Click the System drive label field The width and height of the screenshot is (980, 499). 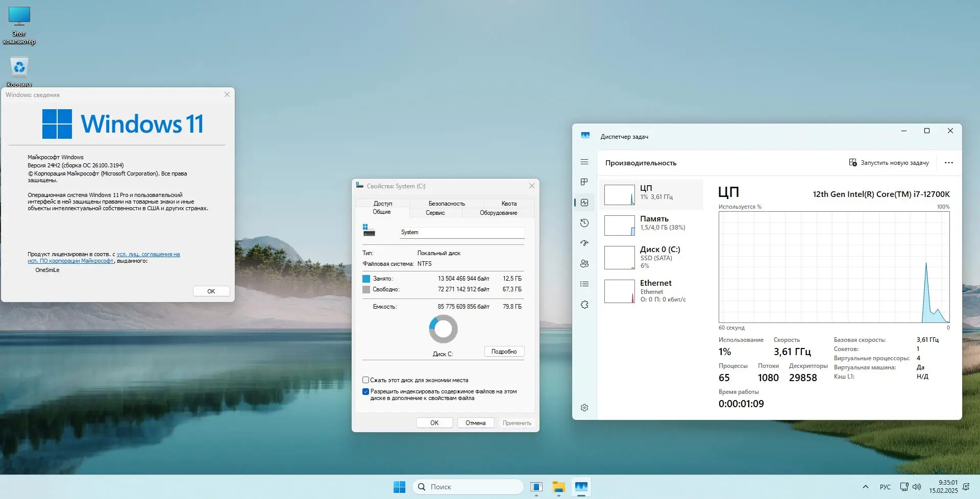(462, 232)
